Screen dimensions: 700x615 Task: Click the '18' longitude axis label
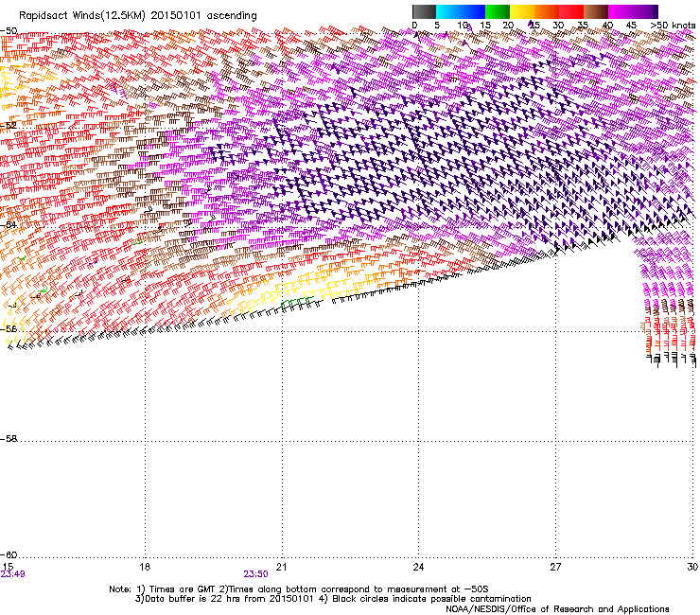(145, 567)
